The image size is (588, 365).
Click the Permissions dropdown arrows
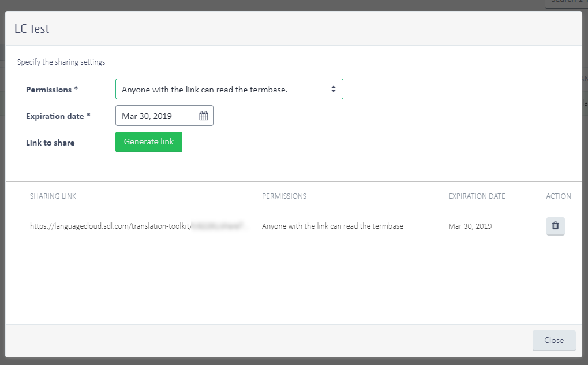coord(333,89)
